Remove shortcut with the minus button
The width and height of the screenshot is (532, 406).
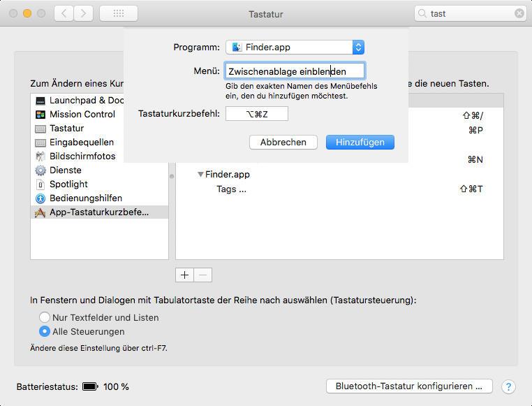[x=203, y=275]
